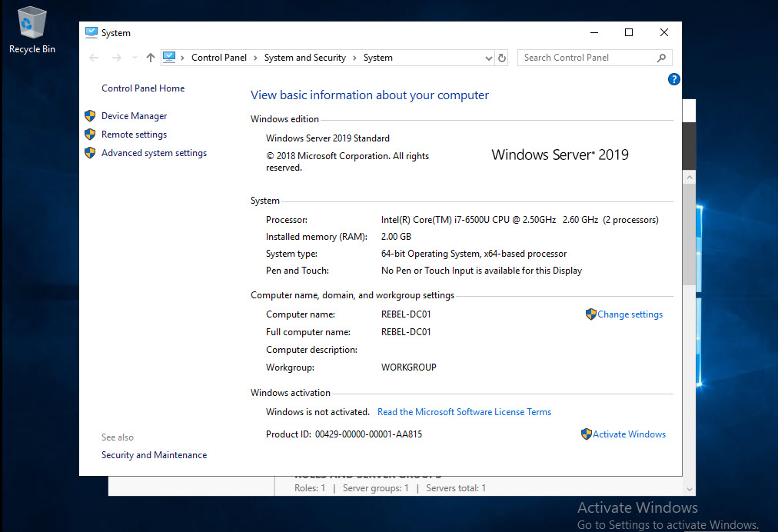The image size is (778, 532).
Task: Navigate to System and Security breadcrumb
Action: [305, 58]
